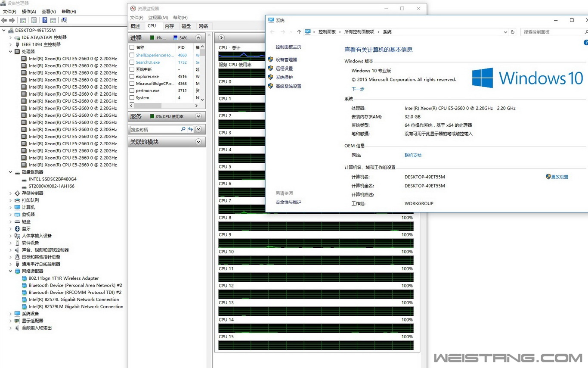
Task: Select the 802.11bgn 1T1R Wireless Adapter entry
Action: (64, 278)
